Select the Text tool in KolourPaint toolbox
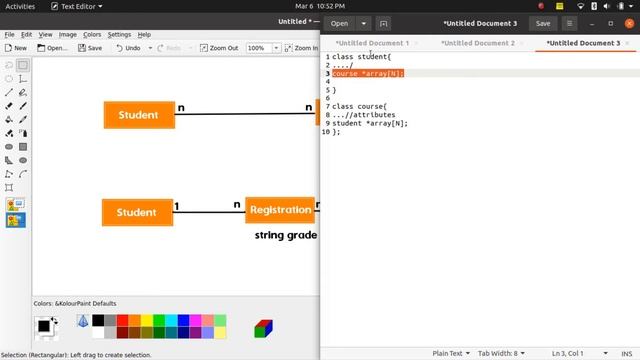The height and width of the screenshot is (360, 640). 23,79
